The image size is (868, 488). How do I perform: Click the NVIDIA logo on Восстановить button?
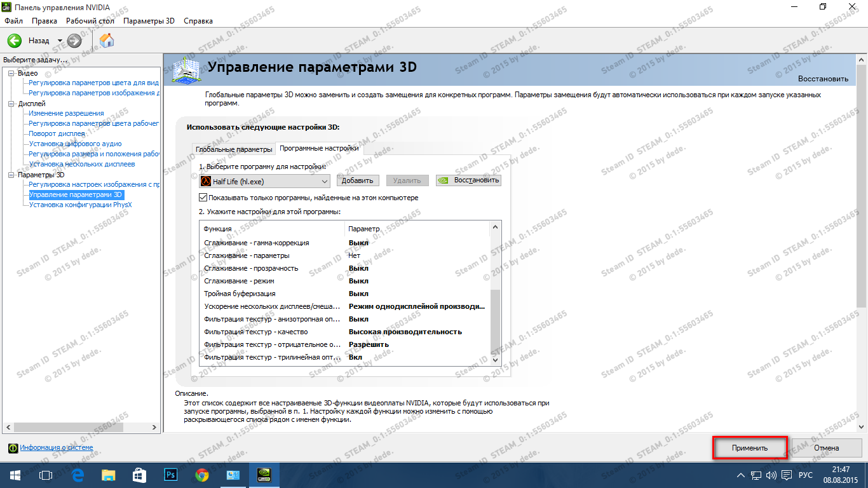[444, 180]
